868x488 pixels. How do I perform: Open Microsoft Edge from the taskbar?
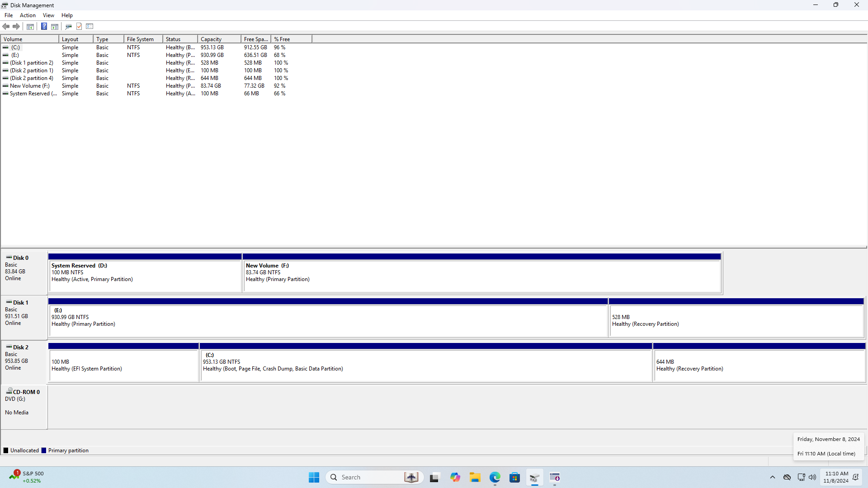[495, 477]
